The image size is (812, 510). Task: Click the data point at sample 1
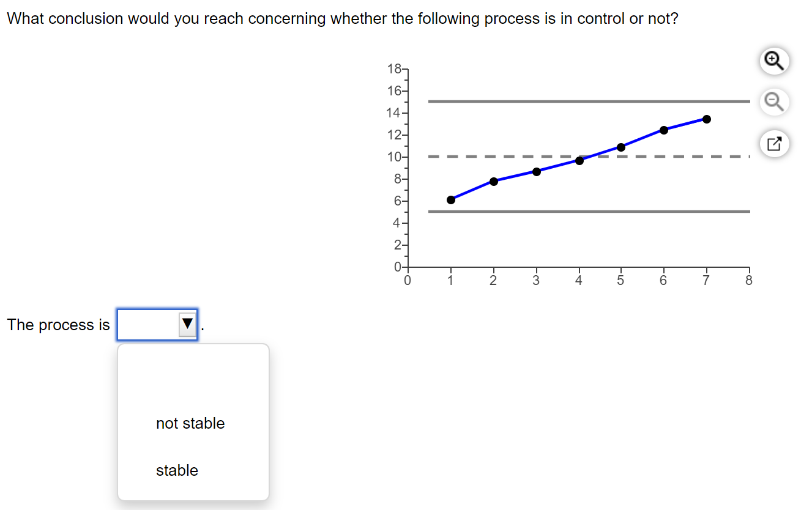coord(451,199)
